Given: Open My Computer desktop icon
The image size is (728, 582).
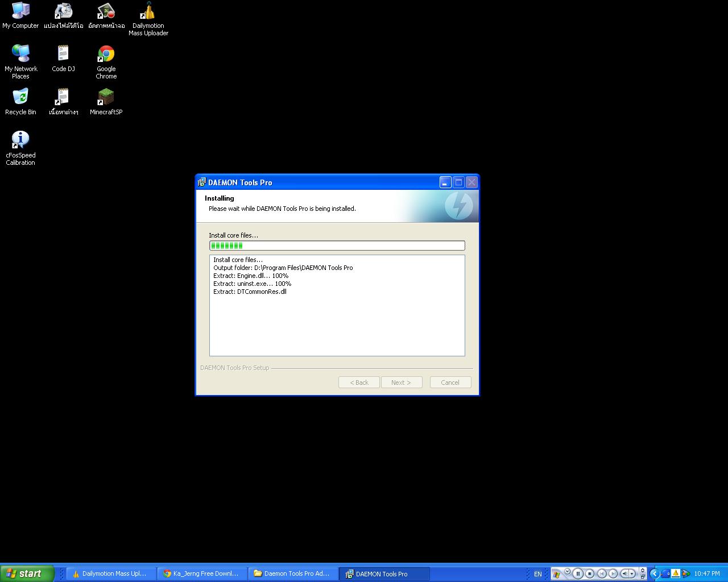Looking at the screenshot, I should [x=20, y=15].
